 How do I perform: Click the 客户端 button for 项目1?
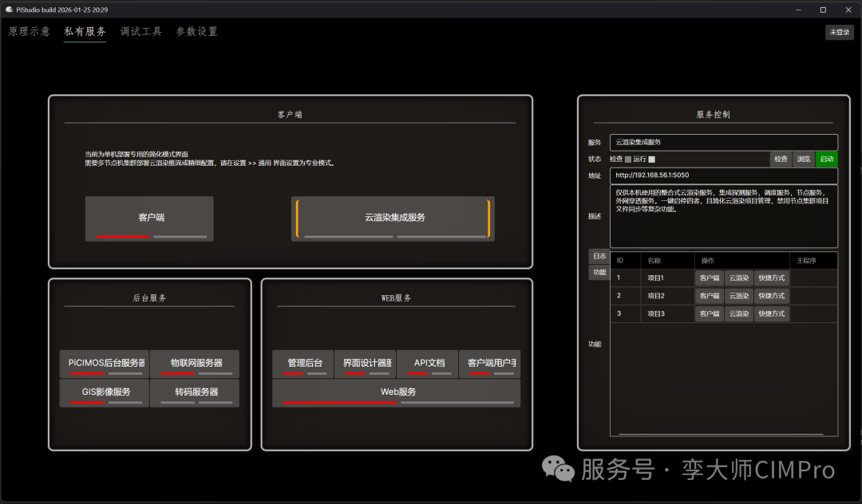[x=710, y=278]
